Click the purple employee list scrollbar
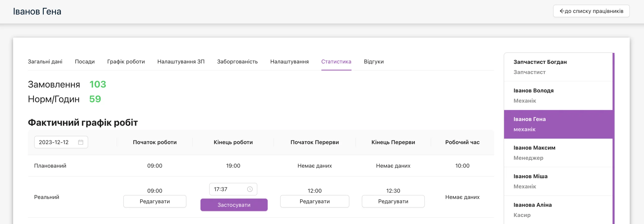 click(614, 139)
